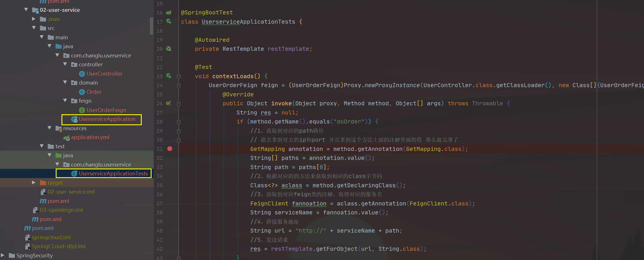This screenshot has width=644, height=260.
Task: Collapse the main folder
Action: coord(42,37)
